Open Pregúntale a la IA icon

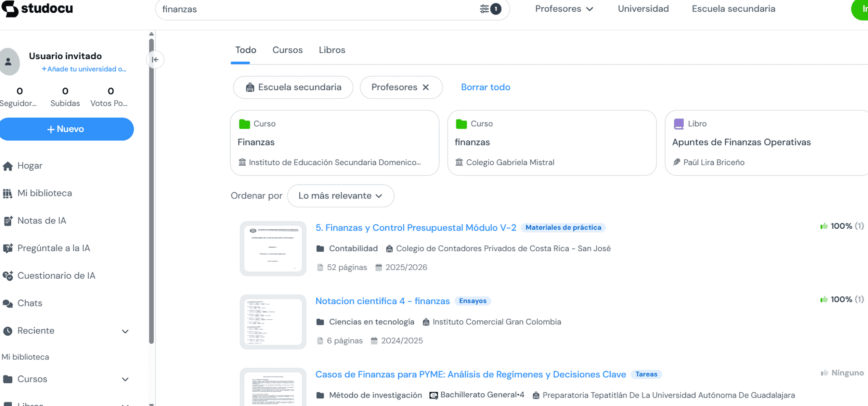click(8, 248)
